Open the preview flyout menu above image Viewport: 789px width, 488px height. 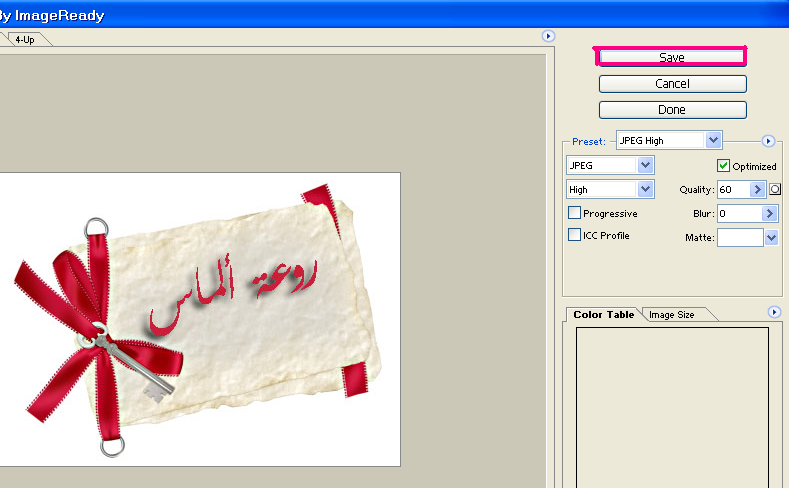pyautogui.click(x=548, y=36)
